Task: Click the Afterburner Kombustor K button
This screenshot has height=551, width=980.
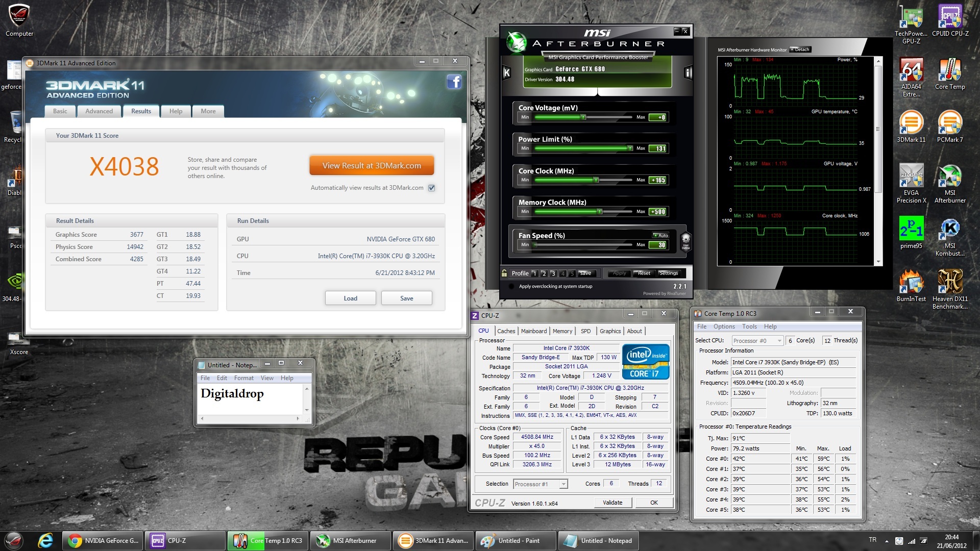Action: (x=507, y=72)
